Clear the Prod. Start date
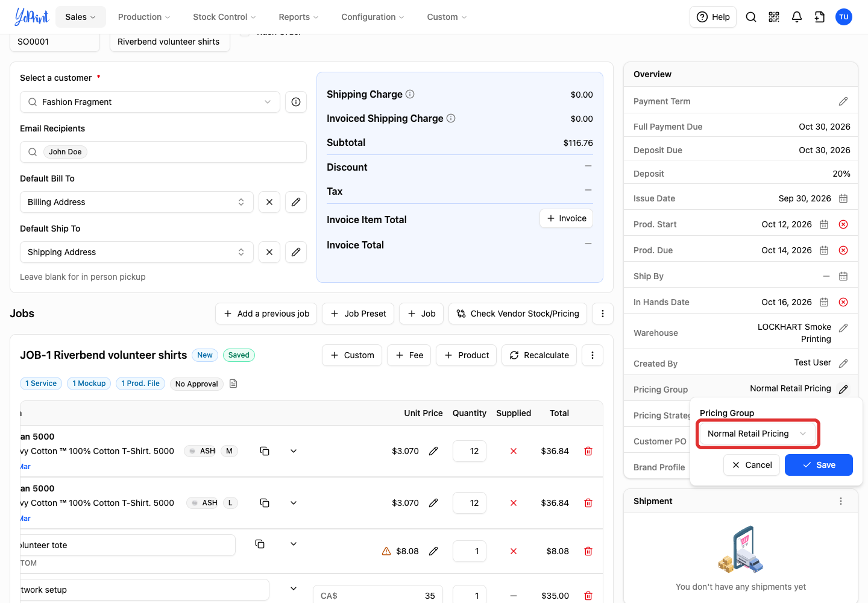This screenshot has height=603, width=868. tap(843, 224)
